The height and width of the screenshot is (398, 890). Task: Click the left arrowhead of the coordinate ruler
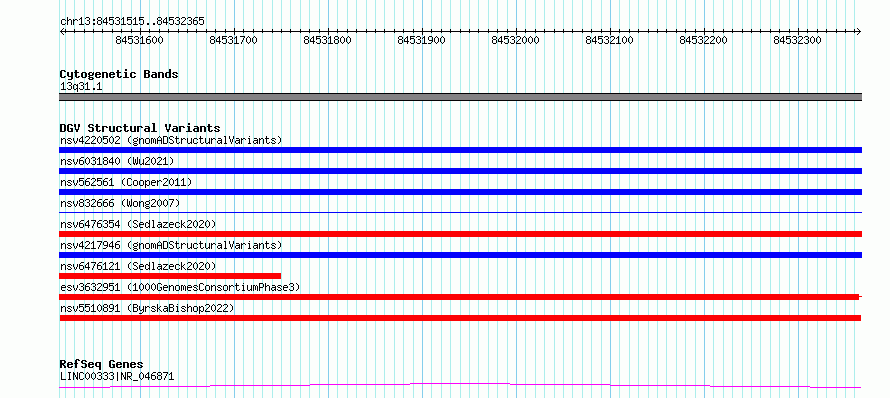coord(62,31)
